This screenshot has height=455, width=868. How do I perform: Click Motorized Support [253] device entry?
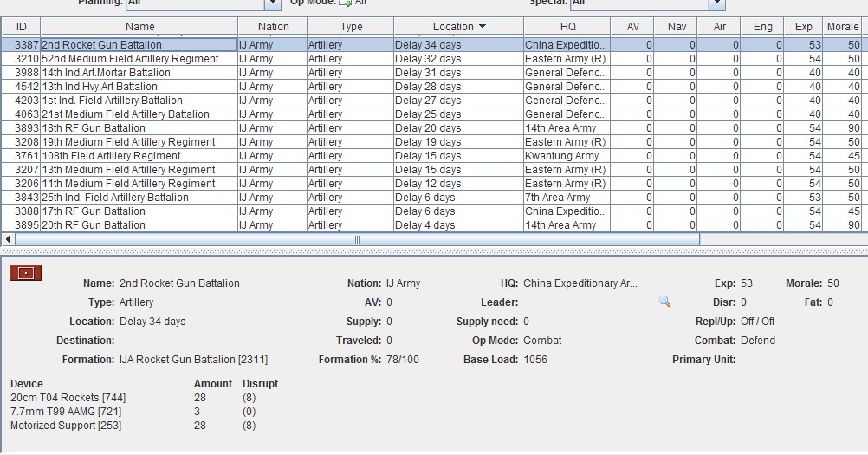pos(66,426)
